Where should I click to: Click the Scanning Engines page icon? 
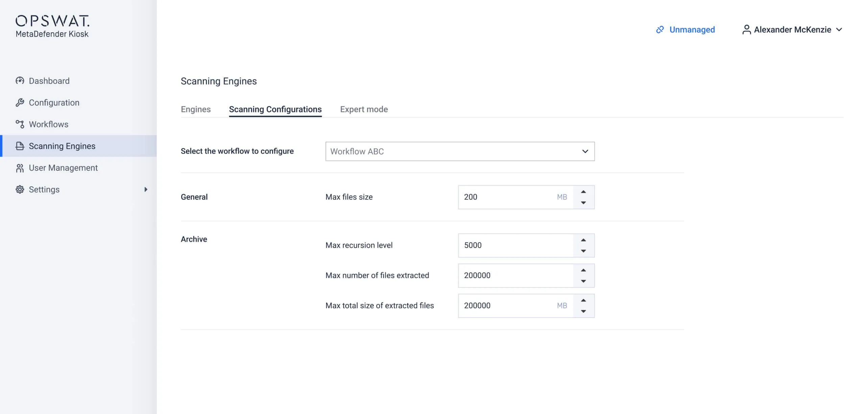click(20, 146)
